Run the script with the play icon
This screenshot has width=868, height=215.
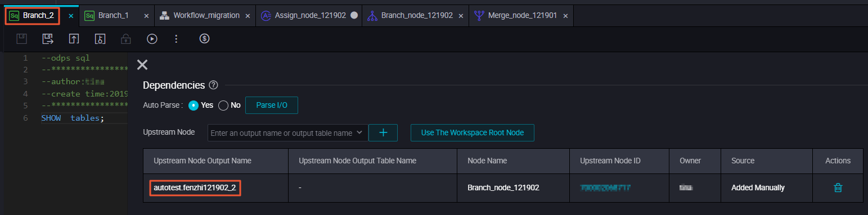pos(152,39)
